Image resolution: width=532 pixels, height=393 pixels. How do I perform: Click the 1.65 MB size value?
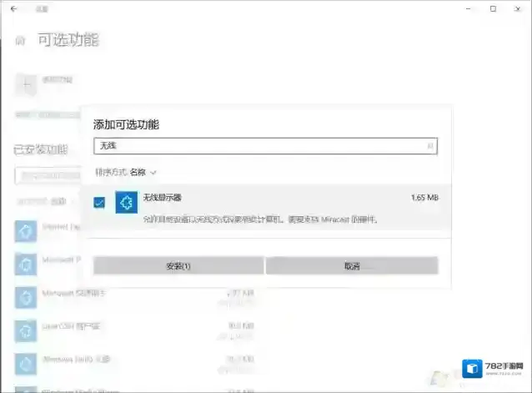[x=424, y=198]
